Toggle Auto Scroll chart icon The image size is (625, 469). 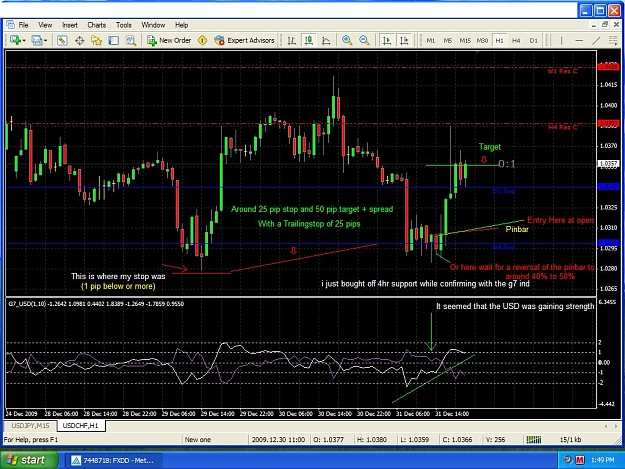(x=386, y=40)
